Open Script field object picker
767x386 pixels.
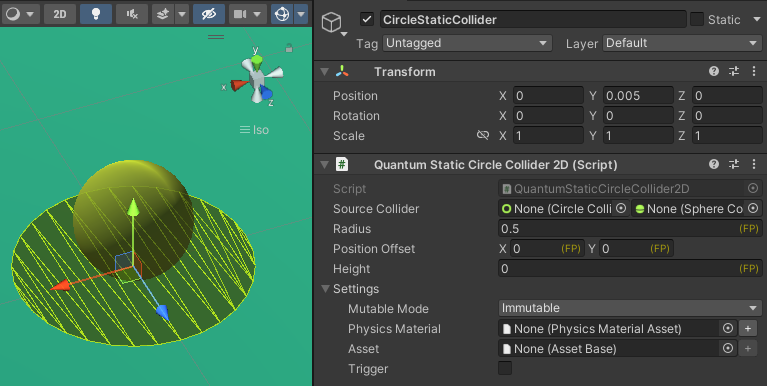coord(753,188)
